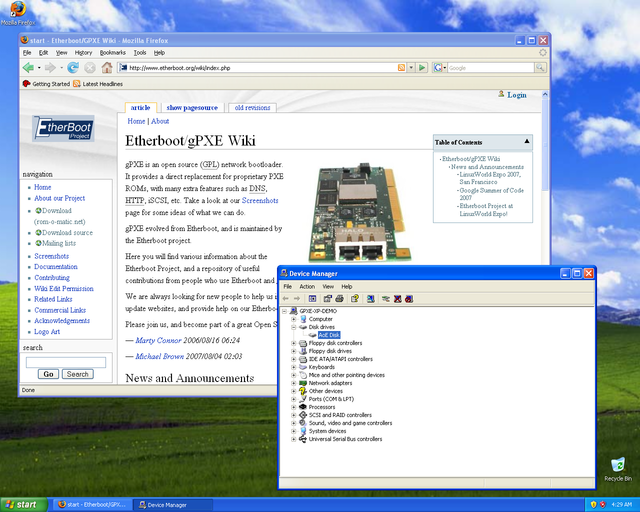The height and width of the screenshot is (512, 640).
Task: Expand SCSI and RAID controllers node
Action: 293,415
